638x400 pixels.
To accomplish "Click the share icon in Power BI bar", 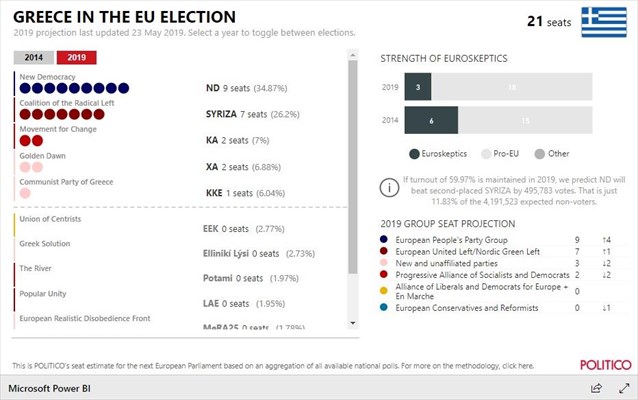I will (x=596, y=388).
